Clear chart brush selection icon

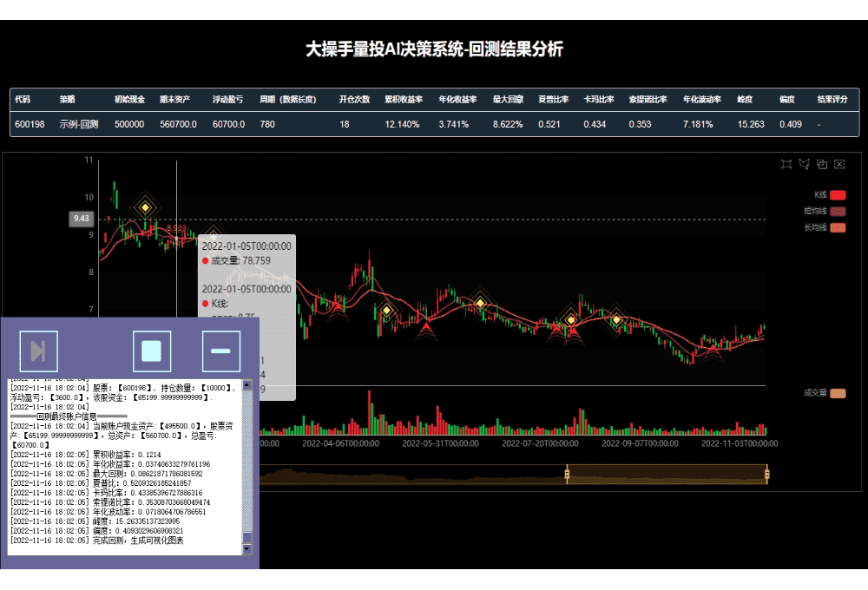point(839,164)
